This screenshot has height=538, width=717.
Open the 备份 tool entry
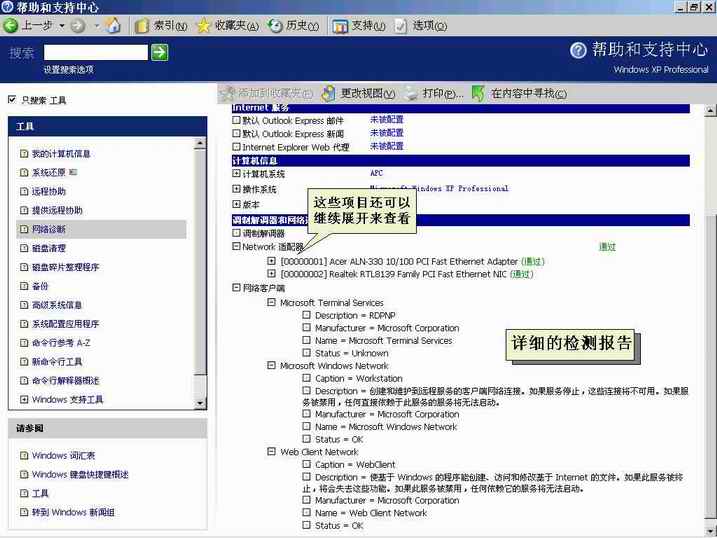point(40,286)
